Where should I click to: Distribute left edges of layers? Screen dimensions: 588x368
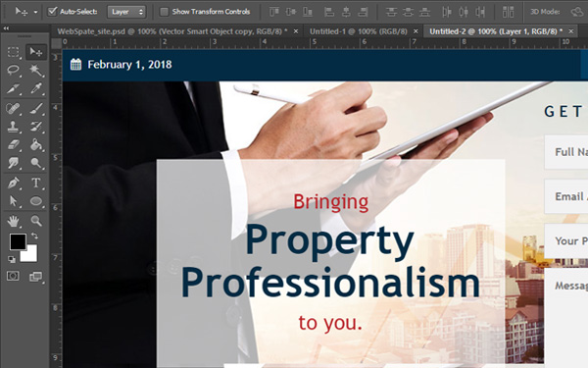point(446,12)
